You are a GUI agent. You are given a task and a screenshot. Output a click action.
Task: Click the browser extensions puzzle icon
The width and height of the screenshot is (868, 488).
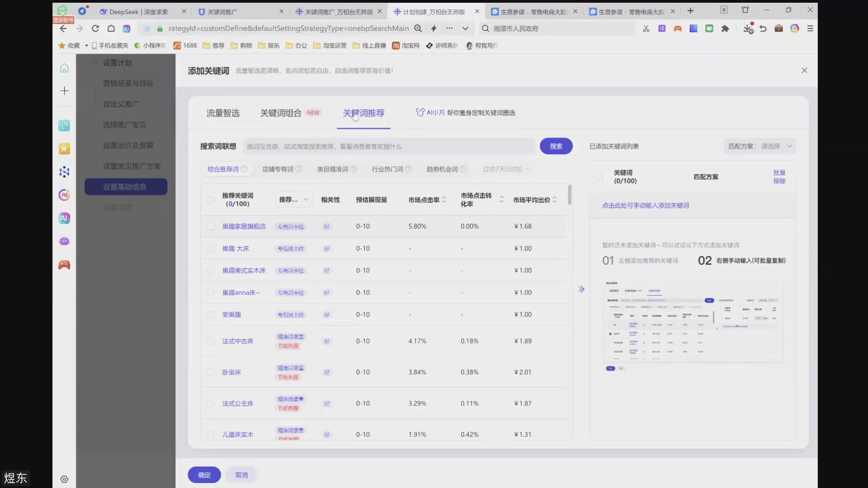pos(725,28)
